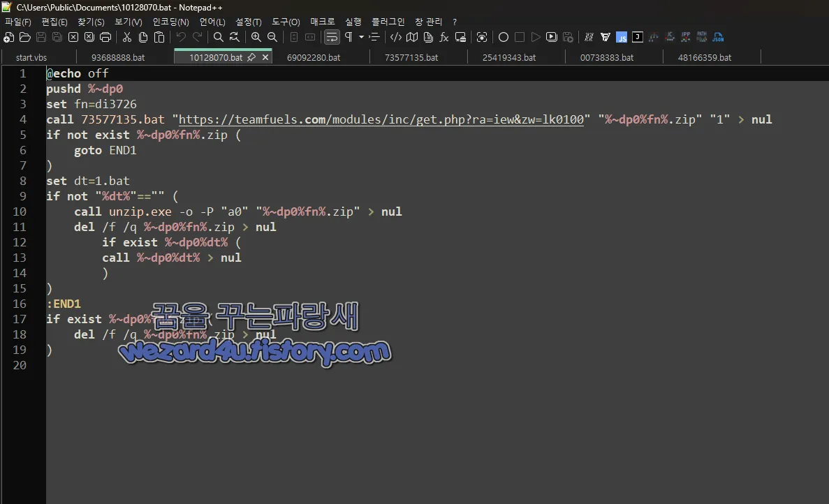Viewport: 829px width, 504px height.
Task: Toggle indent guide display
Action: click(374, 37)
